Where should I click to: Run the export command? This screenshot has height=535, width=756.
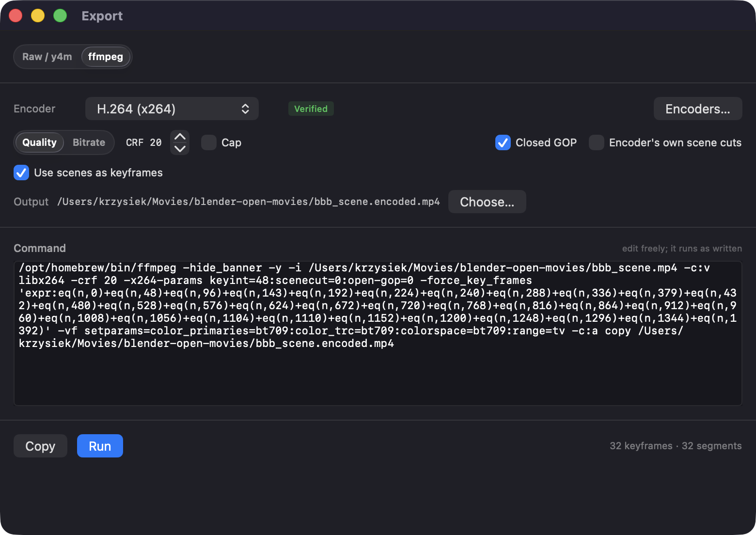coord(100,446)
